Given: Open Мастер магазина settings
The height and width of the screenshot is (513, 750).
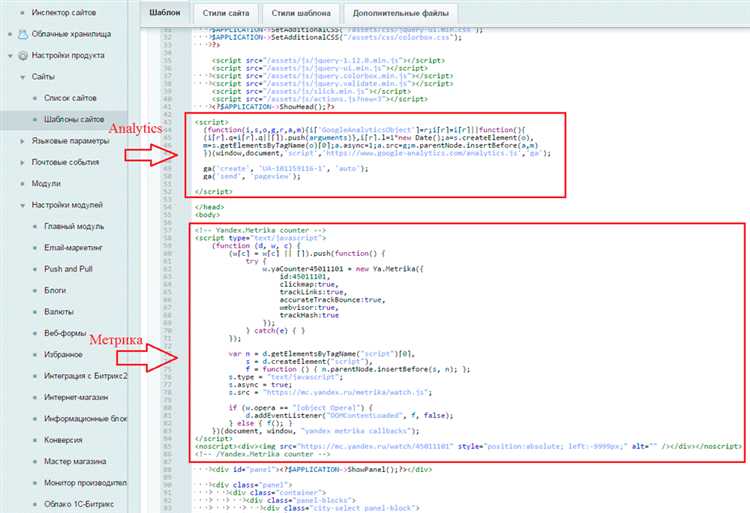Looking at the screenshot, I should pos(75,461).
